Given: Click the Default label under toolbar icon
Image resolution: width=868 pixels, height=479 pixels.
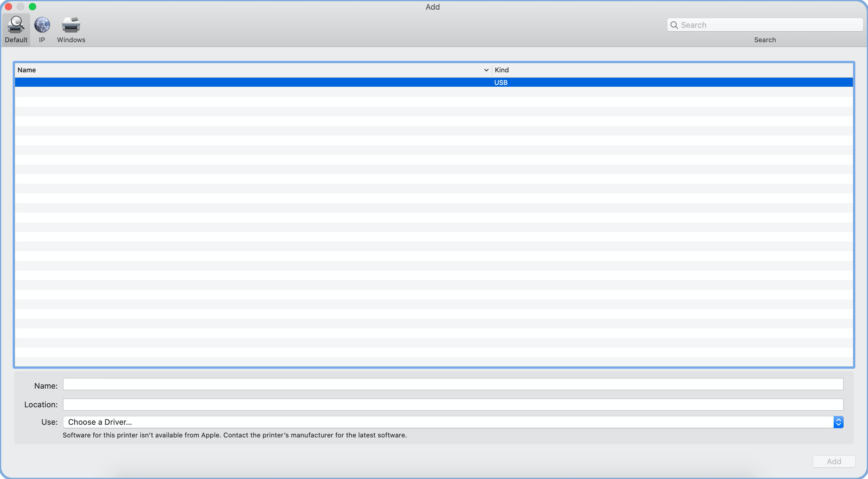Looking at the screenshot, I should 16,40.
